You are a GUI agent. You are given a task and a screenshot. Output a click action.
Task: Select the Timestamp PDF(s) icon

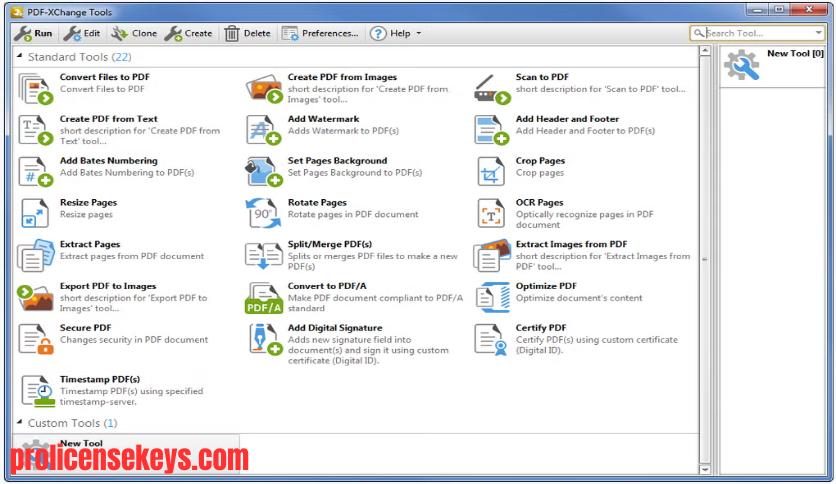coord(38,391)
